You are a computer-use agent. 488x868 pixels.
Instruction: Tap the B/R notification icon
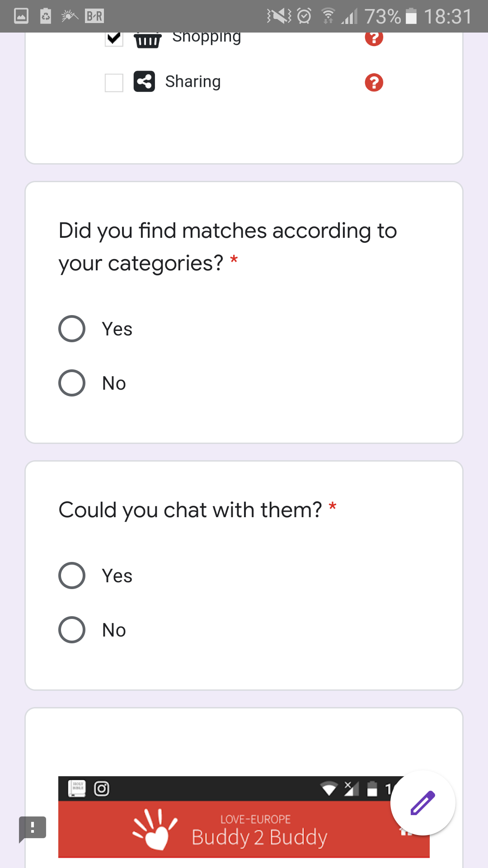(x=94, y=16)
